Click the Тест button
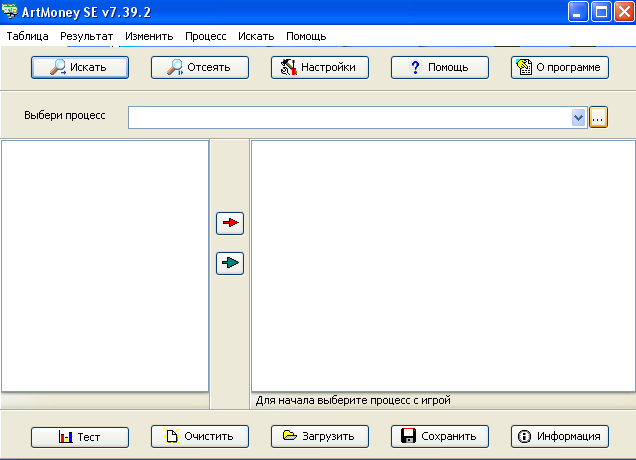 [x=80, y=437]
